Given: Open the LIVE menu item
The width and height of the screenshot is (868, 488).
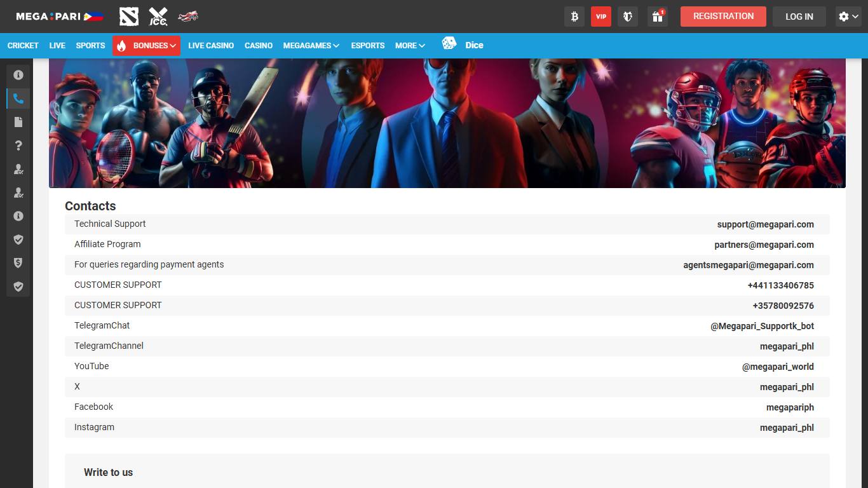Looking at the screenshot, I should (57, 46).
